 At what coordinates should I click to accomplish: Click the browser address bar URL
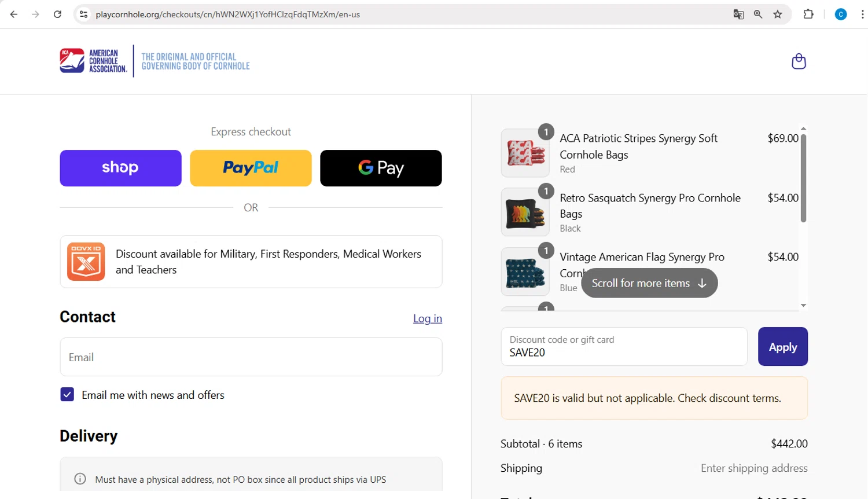228,14
